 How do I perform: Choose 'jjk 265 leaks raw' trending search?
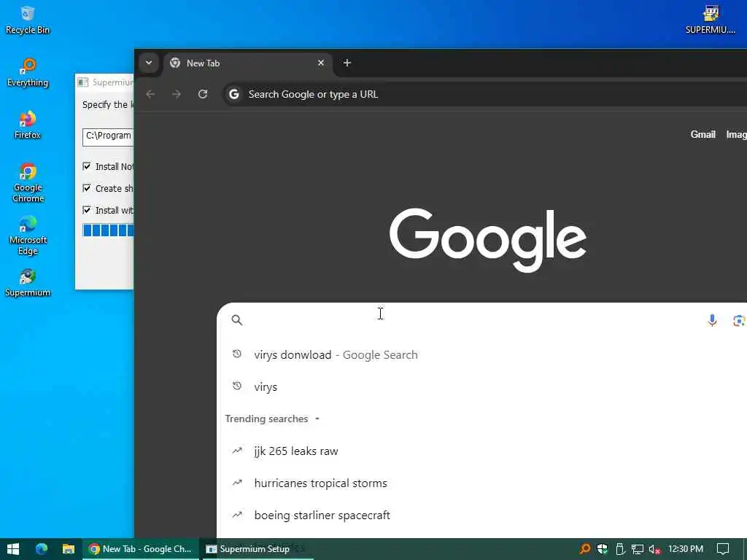point(481,451)
